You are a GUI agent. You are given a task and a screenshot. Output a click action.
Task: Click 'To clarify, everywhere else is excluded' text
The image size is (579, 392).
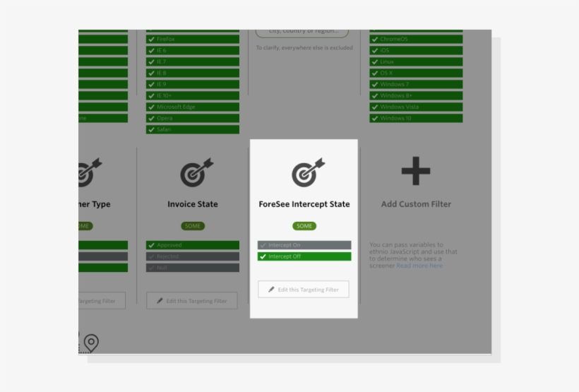(304, 47)
